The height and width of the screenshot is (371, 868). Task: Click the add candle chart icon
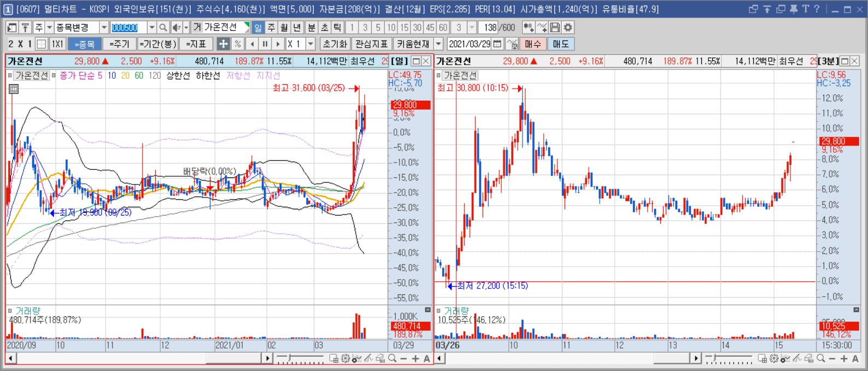pyautogui.click(x=529, y=27)
